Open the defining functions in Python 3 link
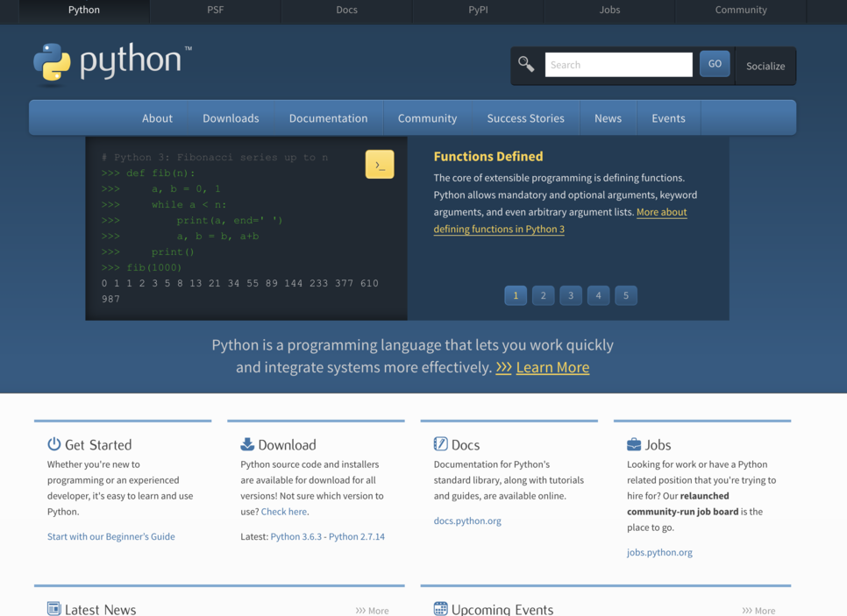The height and width of the screenshot is (616, 847). [499, 229]
